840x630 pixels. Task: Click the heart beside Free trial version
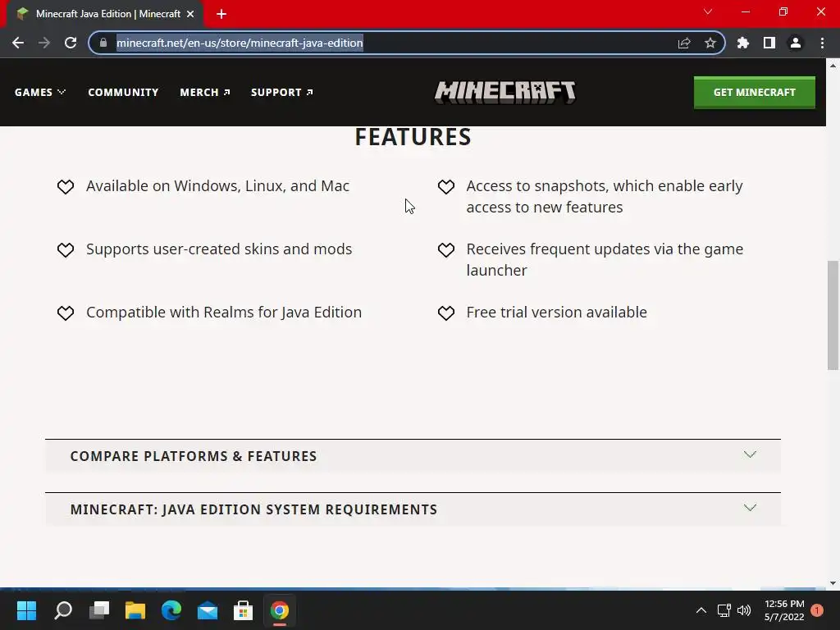[x=445, y=313]
